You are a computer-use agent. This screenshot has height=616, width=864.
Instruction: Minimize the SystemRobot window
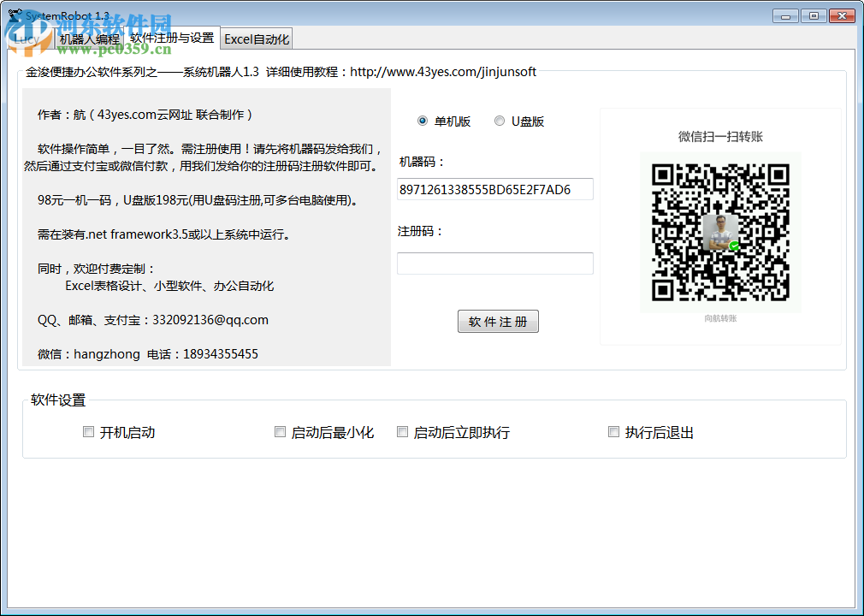pyautogui.click(x=784, y=15)
